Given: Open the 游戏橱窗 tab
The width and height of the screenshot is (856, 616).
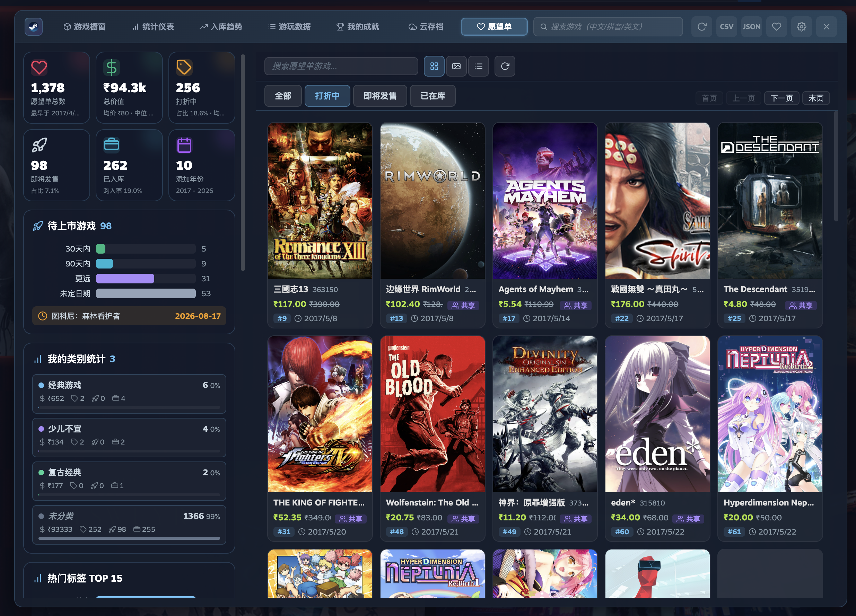Looking at the screenshot, I should pos(85,27).
